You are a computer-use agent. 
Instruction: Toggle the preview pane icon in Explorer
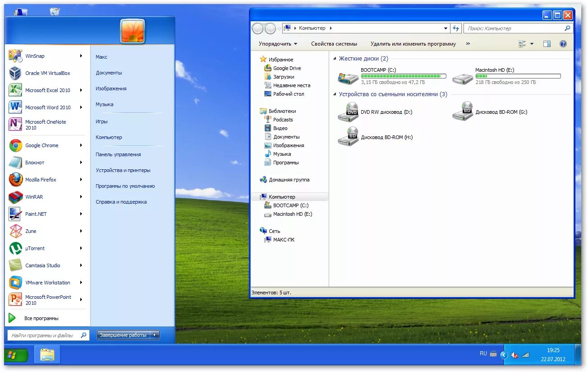547,44
